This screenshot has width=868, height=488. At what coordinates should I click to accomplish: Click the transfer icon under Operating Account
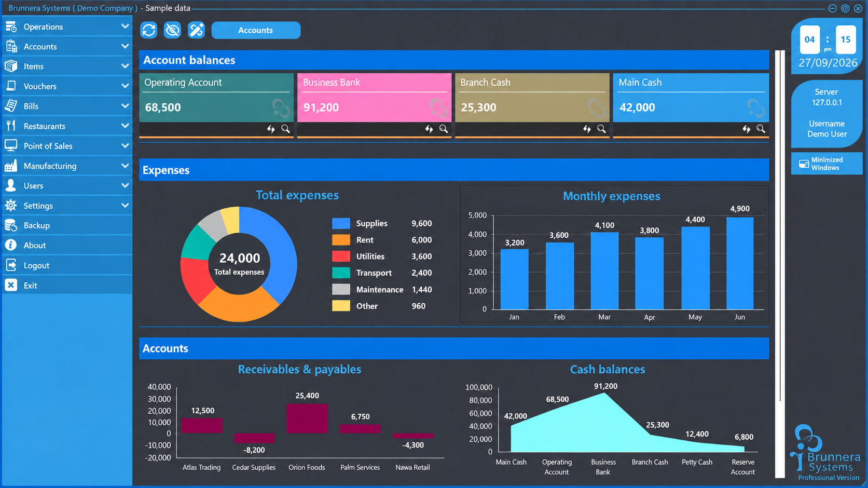(271, 129)
